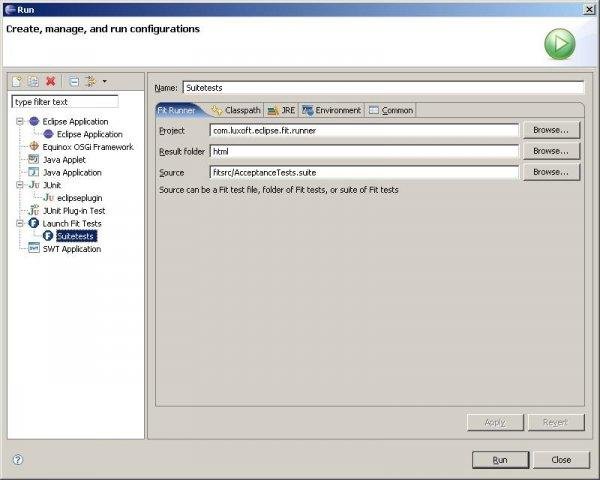Select SWT Application configuration type
Image resolution: width=600 pixels, height=480 pixels.
(x=72, y=249)
